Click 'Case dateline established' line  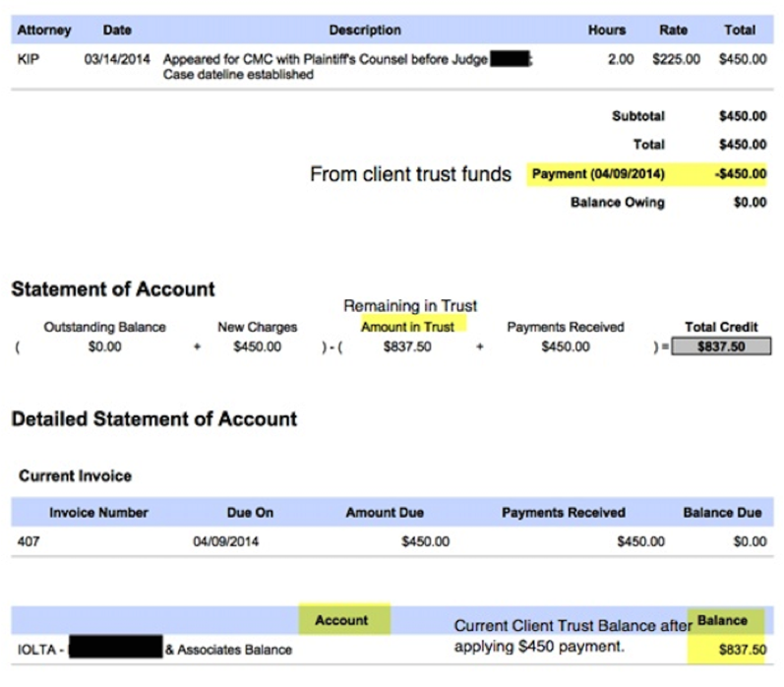click(238, 75)
